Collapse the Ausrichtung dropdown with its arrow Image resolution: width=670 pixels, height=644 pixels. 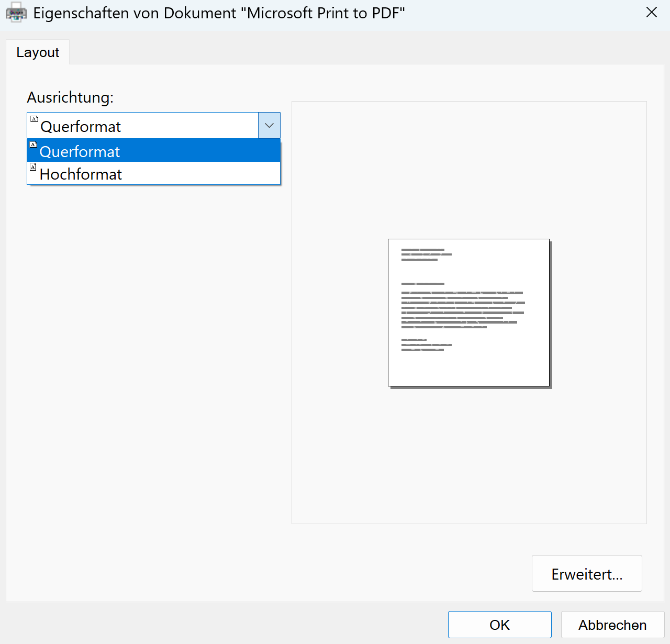(269, 126)
